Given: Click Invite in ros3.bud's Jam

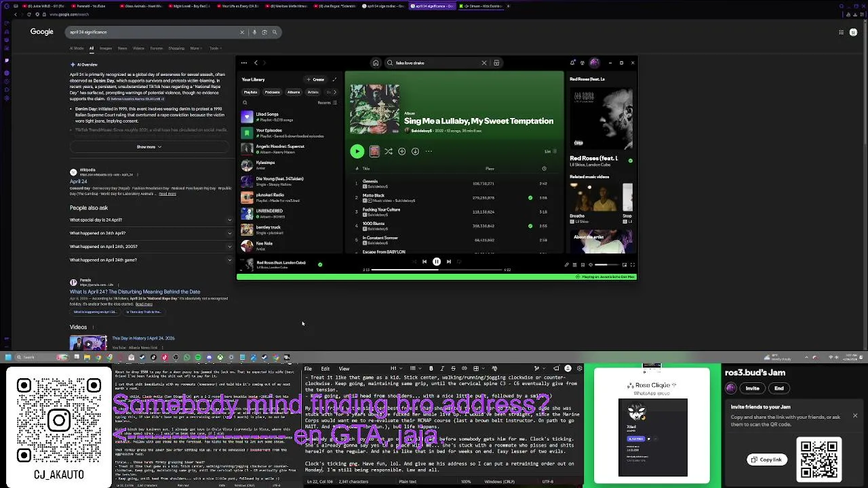Looking at the screenshot, I should point(753,388).
